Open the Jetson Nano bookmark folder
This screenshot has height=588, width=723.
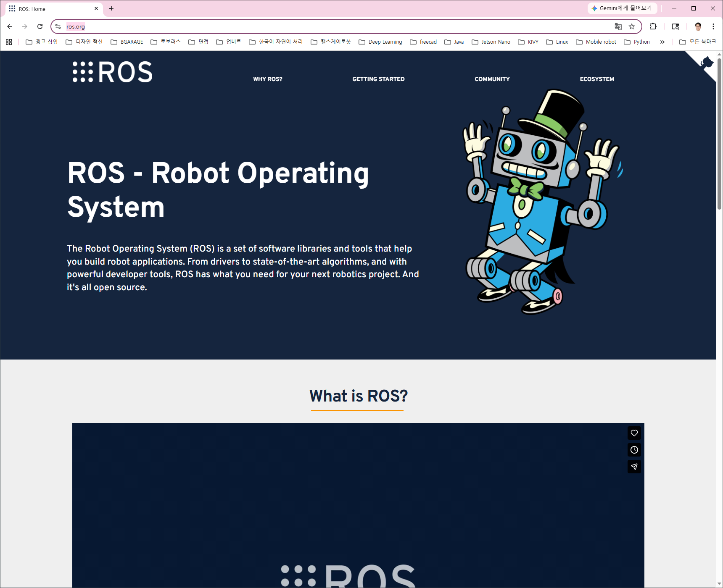(x=491, y=42)
